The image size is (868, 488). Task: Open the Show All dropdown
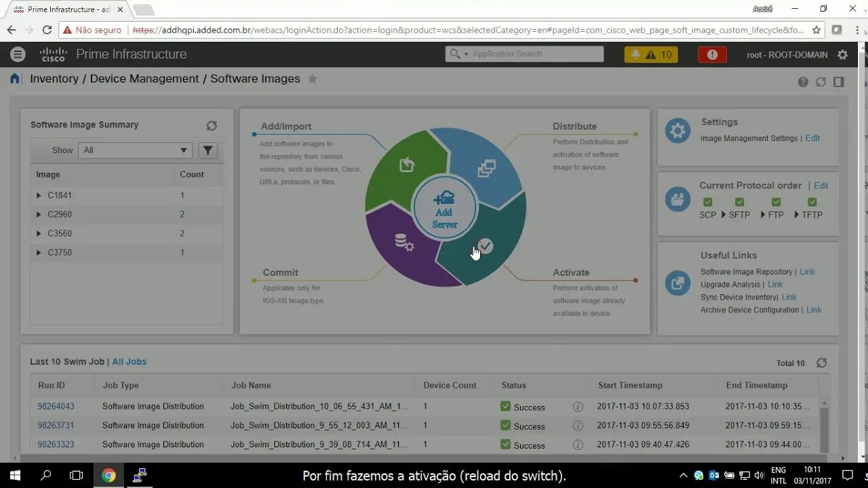(x=136, y=150)
